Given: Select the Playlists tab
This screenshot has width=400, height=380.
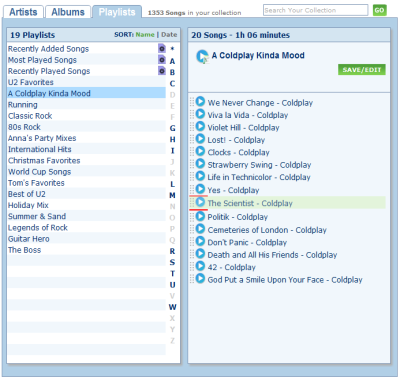Looking at the screenshot, I should [x=117, y=12].
